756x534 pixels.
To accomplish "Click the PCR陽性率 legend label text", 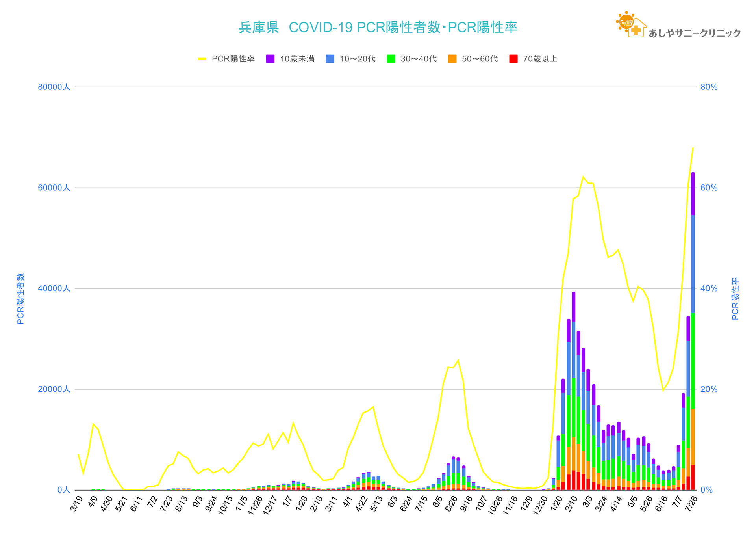I will (x=233, y=59).
